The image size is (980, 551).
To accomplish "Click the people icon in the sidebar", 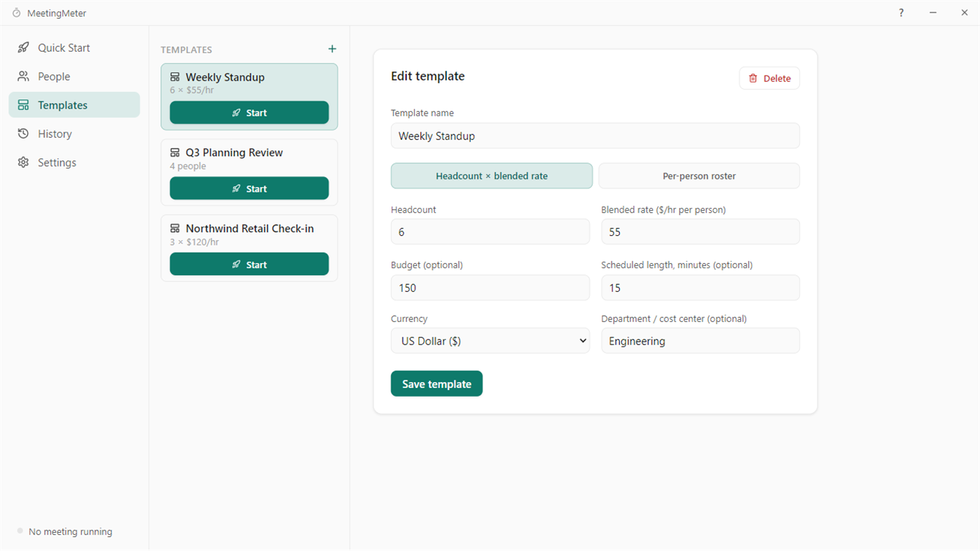I will click(x=24, y=76).
